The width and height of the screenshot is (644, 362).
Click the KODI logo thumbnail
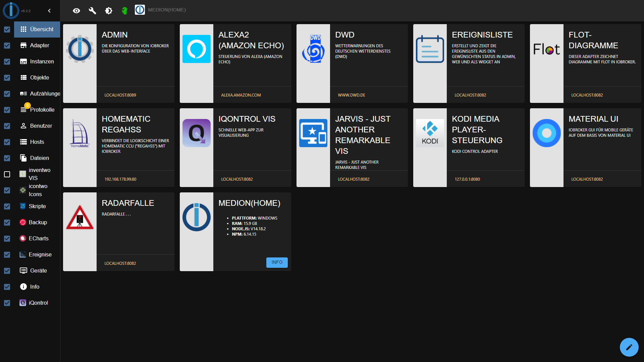coord(430,133)
